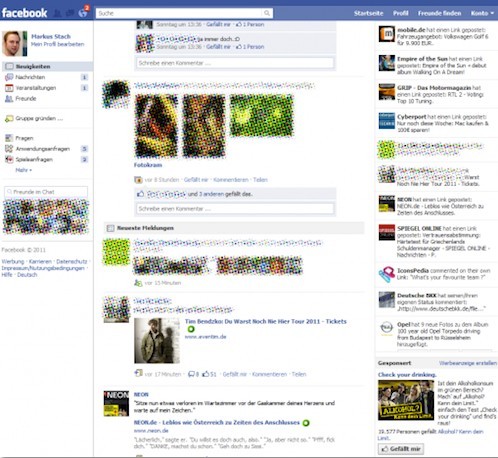Click Anwendungsanfragen icon
Screen dimensions: 498x458
(9, 149)
